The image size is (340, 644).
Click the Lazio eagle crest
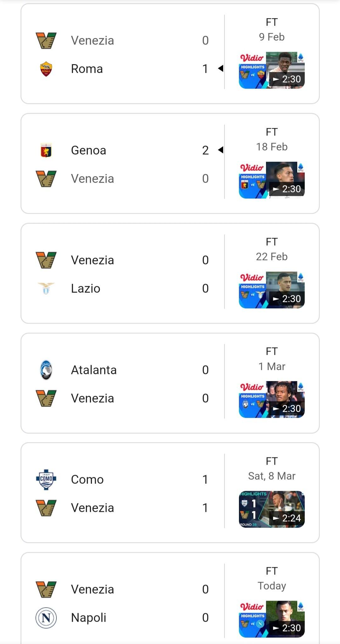click(46, 288)
